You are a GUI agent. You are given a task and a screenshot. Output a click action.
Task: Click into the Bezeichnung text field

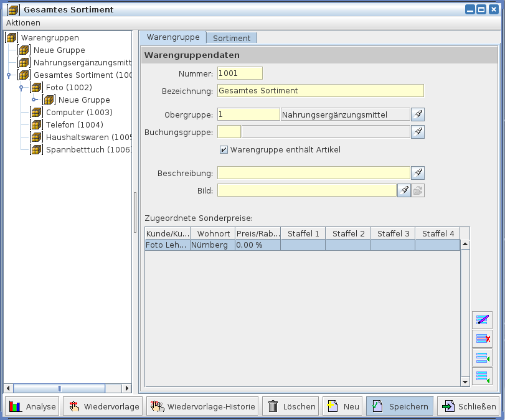point(320,91)
